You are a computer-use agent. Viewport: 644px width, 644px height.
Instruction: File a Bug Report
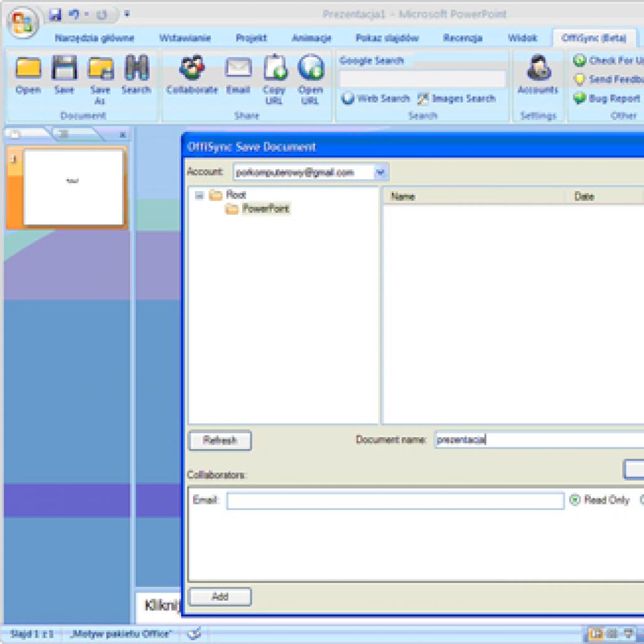[607, 98]
